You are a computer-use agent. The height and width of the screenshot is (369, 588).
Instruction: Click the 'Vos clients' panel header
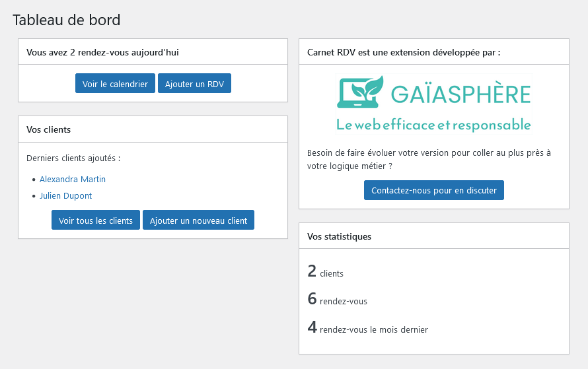pyautogui.click(x=49, y=129)
